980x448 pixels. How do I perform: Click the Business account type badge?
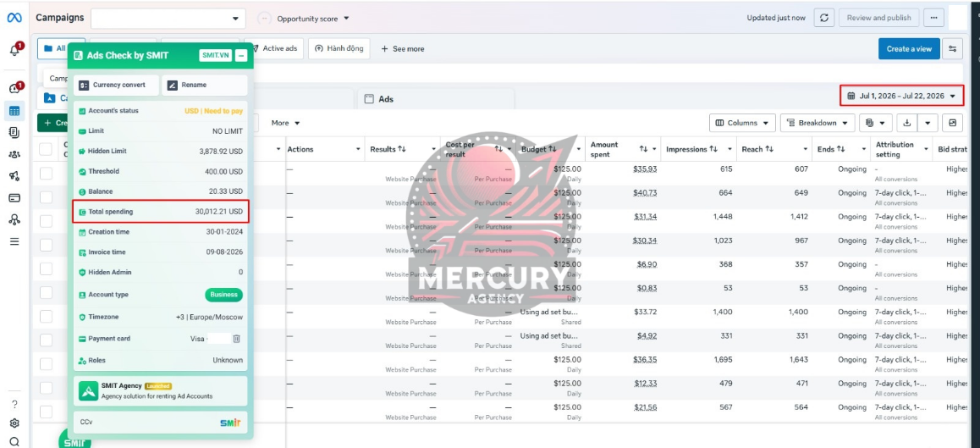(223, 295)
